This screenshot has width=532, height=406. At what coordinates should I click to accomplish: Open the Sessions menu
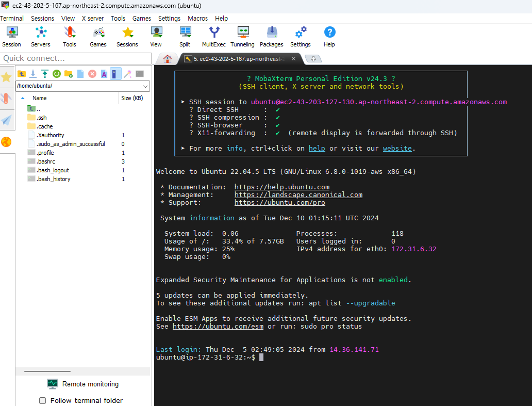(x=42, y=19)
